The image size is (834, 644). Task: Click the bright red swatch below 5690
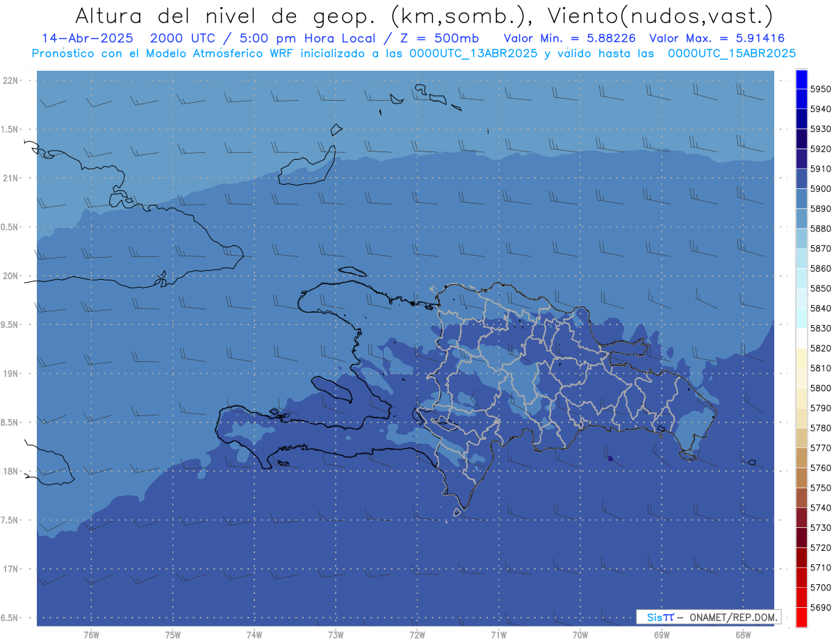[801, 617]
